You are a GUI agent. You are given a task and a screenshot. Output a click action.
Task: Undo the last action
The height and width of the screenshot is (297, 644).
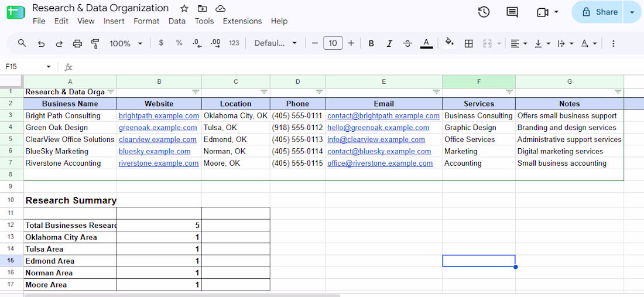coord(41,43)
